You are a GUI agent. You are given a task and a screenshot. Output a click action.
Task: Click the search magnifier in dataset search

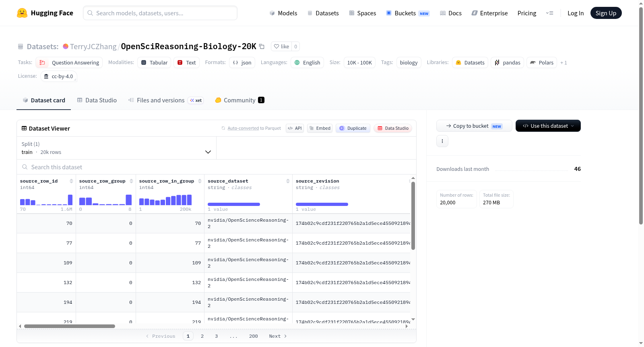(25, 167)
